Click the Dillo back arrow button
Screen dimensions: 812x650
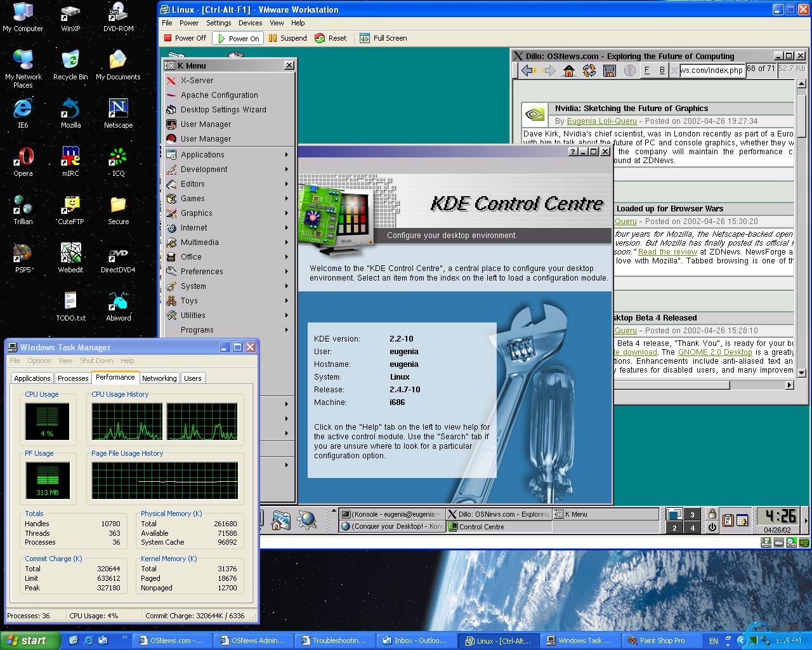[527, 70]
